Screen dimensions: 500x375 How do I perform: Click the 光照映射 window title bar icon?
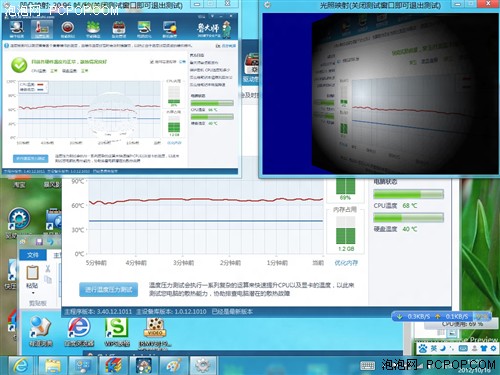click(x=267, y=5)
